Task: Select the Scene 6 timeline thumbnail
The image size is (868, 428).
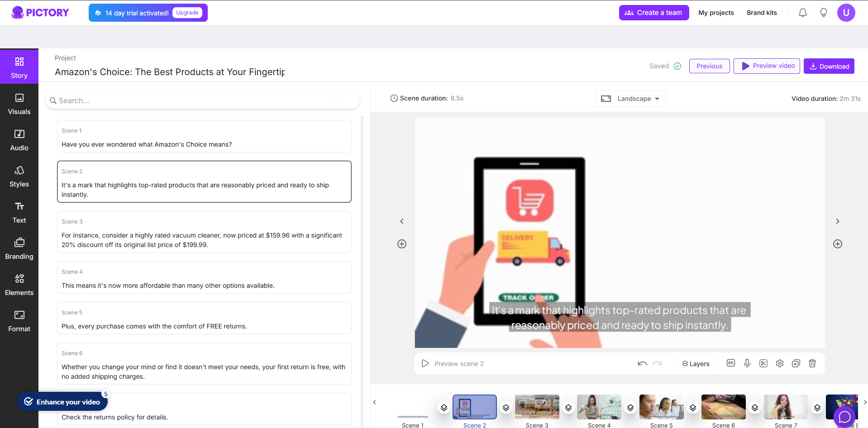Action: (x=724, y=407)
